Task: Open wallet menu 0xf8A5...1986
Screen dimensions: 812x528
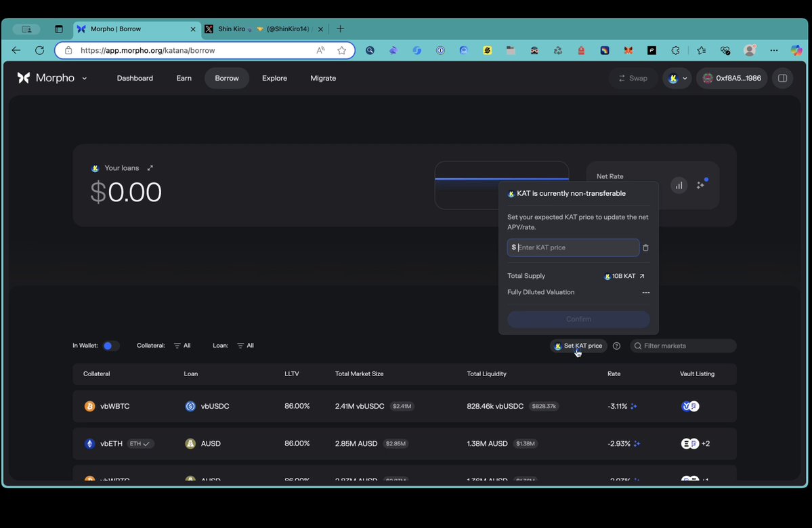Action: point(731,78)
